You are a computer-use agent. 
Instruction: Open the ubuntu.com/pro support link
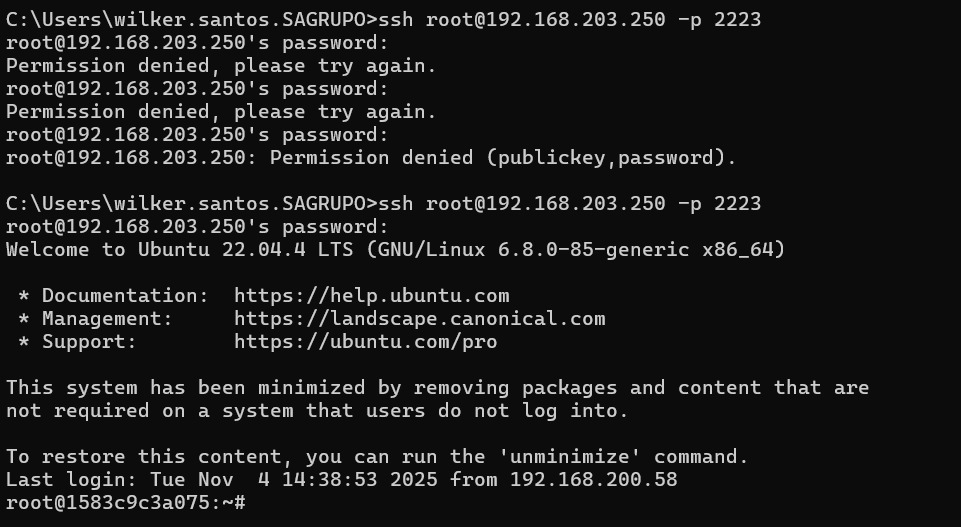pos(365,342)
